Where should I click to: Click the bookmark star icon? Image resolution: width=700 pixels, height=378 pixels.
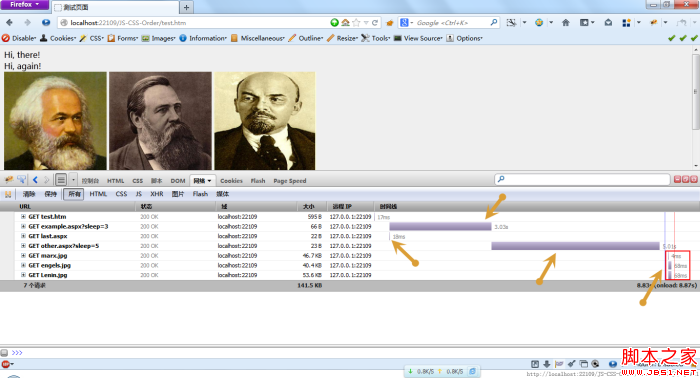(356, 22)
